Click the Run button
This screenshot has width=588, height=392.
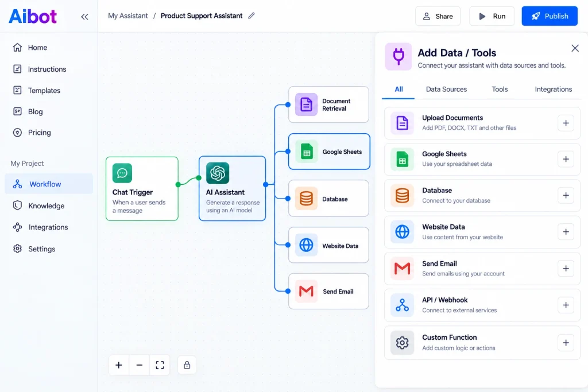492,16
